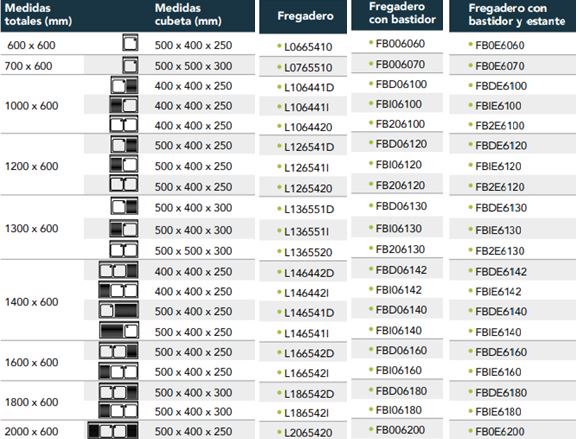Select the '1000 x 600' size cell
This screenshot has width=580, height=439.
pyautogui.click(x=31, y=106)
